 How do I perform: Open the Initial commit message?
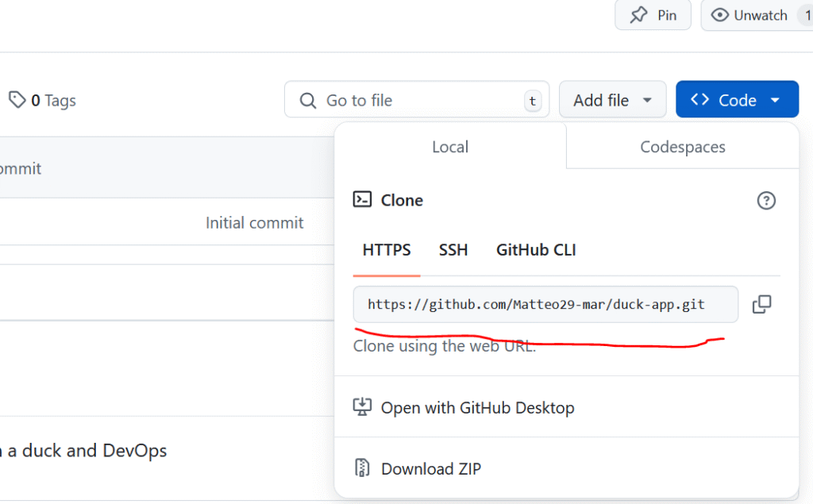click(254, 223)
